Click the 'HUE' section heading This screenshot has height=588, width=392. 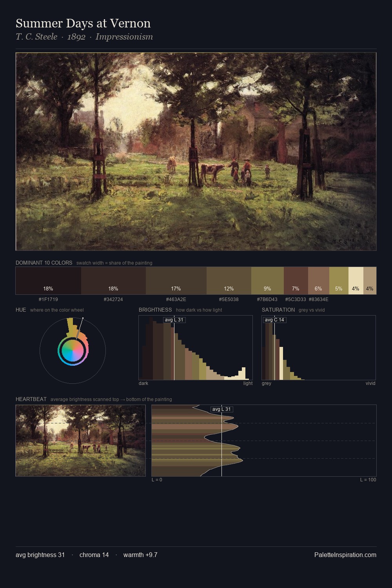coord(21,310)
